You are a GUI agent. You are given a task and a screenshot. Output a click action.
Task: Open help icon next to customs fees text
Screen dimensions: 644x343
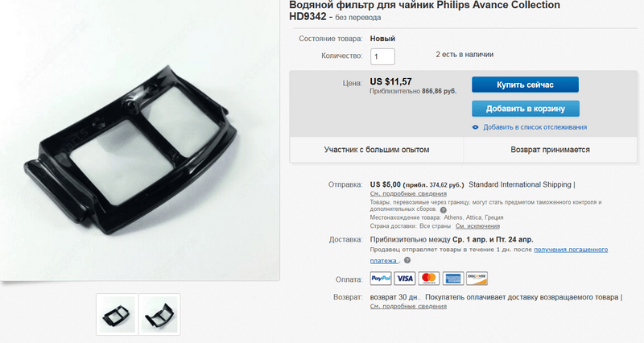[x=444, y=210]
